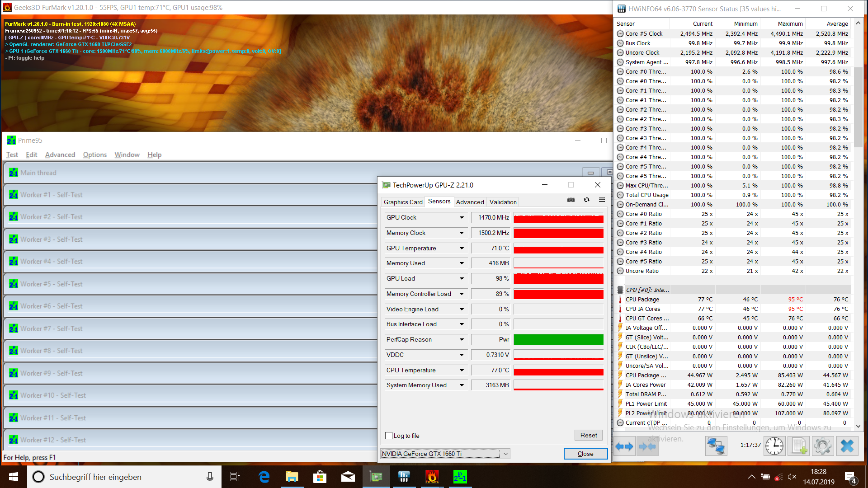Enable the Log to file checkbox

[389, 436]
